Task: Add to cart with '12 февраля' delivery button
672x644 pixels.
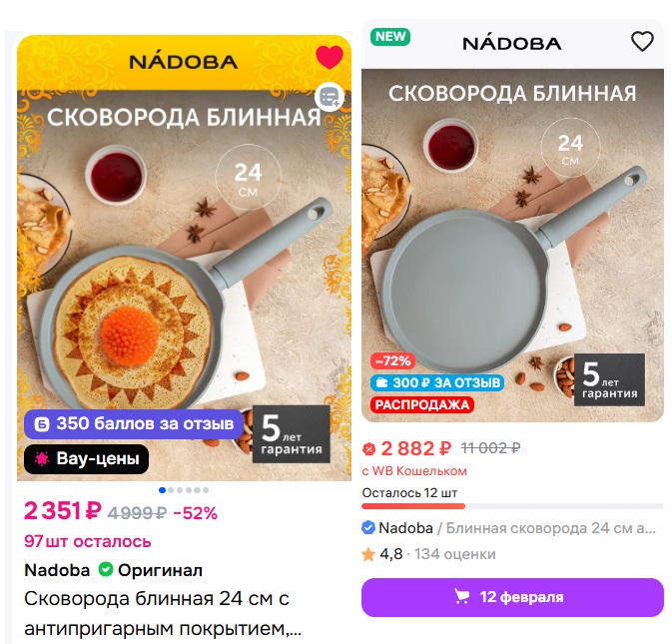Action: coord(512,597)
